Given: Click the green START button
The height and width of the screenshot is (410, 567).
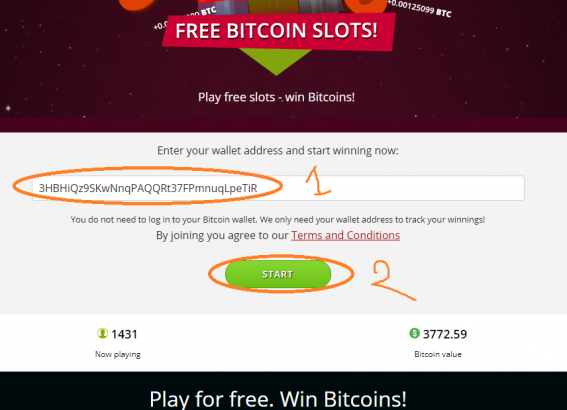Looking at the screenshot, I should tap(278, 274).
